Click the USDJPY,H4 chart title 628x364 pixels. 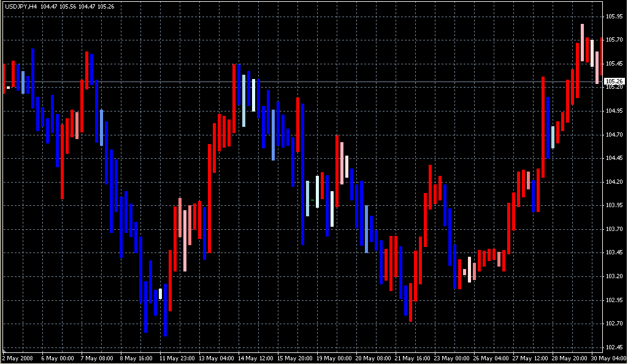click(x=21, y=7)
